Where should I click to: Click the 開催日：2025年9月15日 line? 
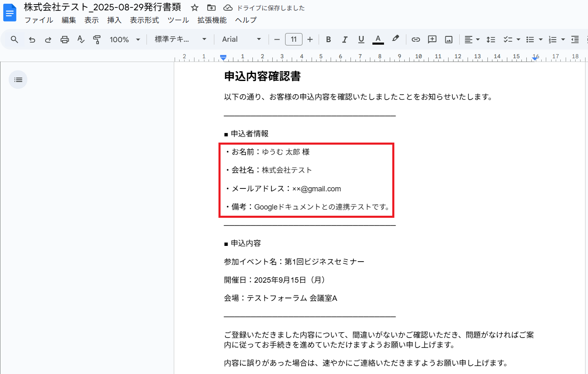tap(275, 280)
